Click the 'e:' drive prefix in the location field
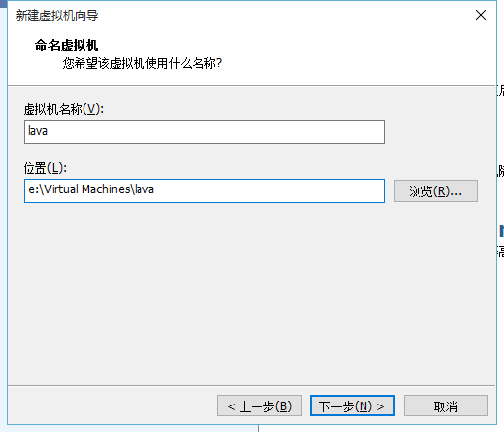504x432 pixels. [33, 189]
